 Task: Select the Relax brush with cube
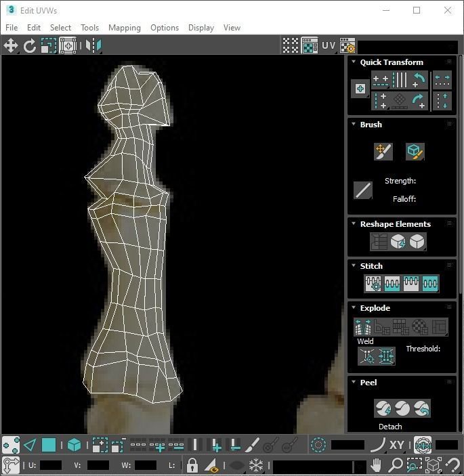(415, 151)
